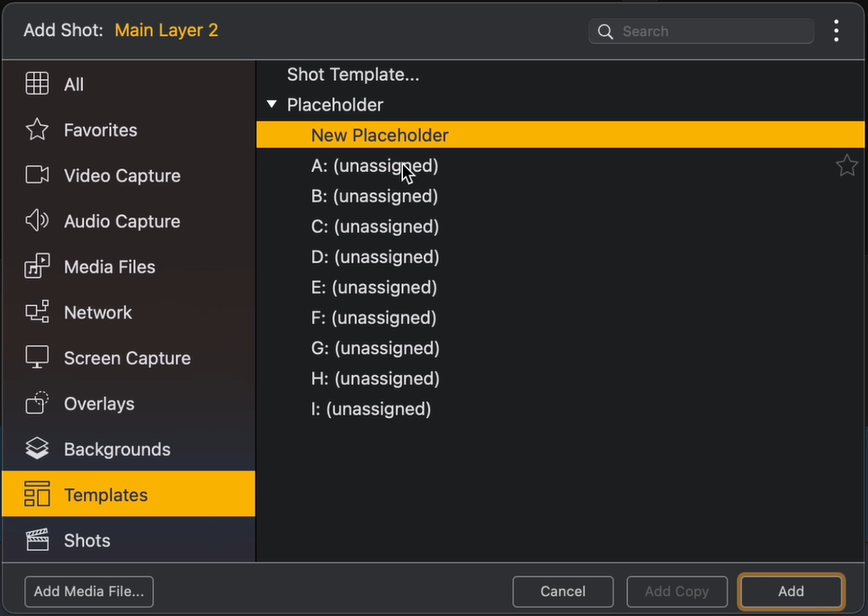This screenshot has width=868, height=616.
Task: Select the Video Capture camera icon
Action: (37, 175)
